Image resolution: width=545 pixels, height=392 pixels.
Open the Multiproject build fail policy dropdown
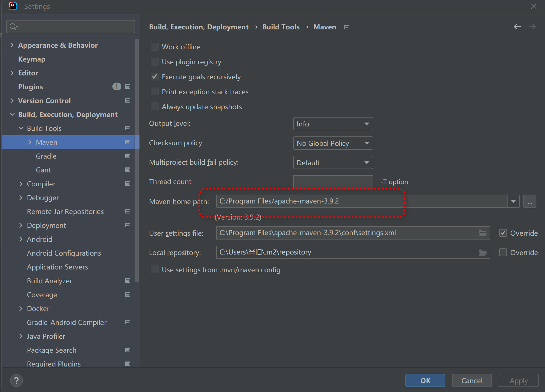pos(333,163)
